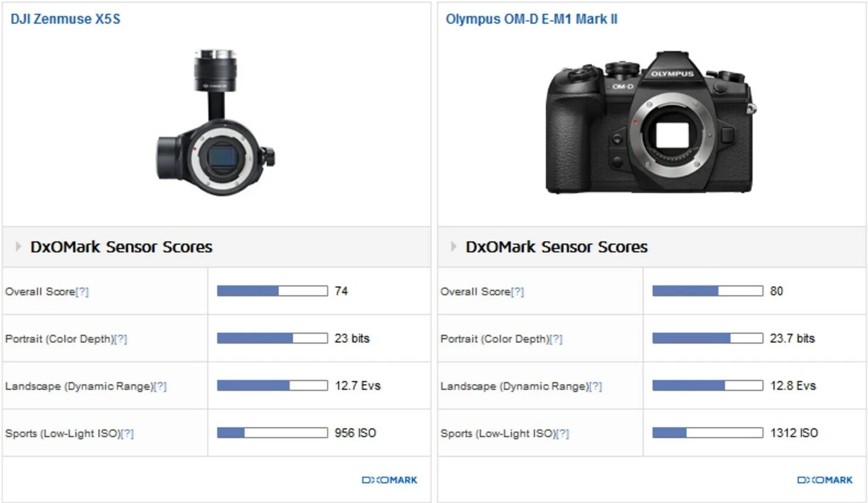Click the Olympus color depth bar, 23.7 bits
The width and height of the screenshot is (868, 503).
(x=707, y=338)
